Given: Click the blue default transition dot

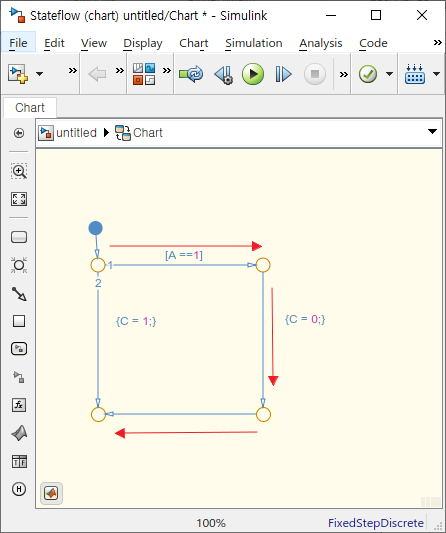Looking at the screenshot, I should point(96,228).
